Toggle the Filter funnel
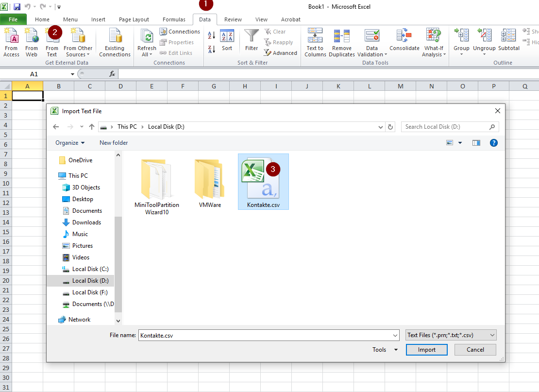The width and height of the screenshot is (539, 392). coord(251,41)
